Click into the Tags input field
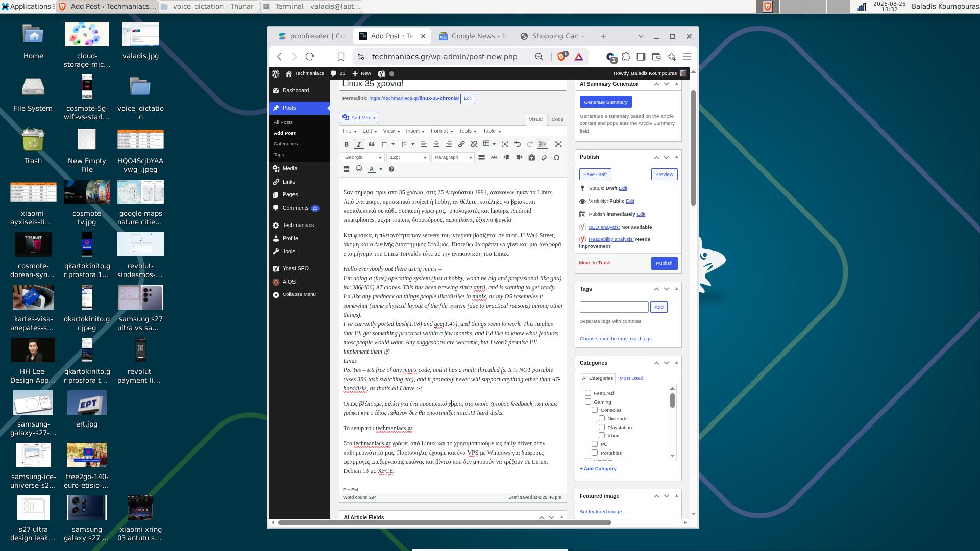980x551 pixels. pos(614,307)
